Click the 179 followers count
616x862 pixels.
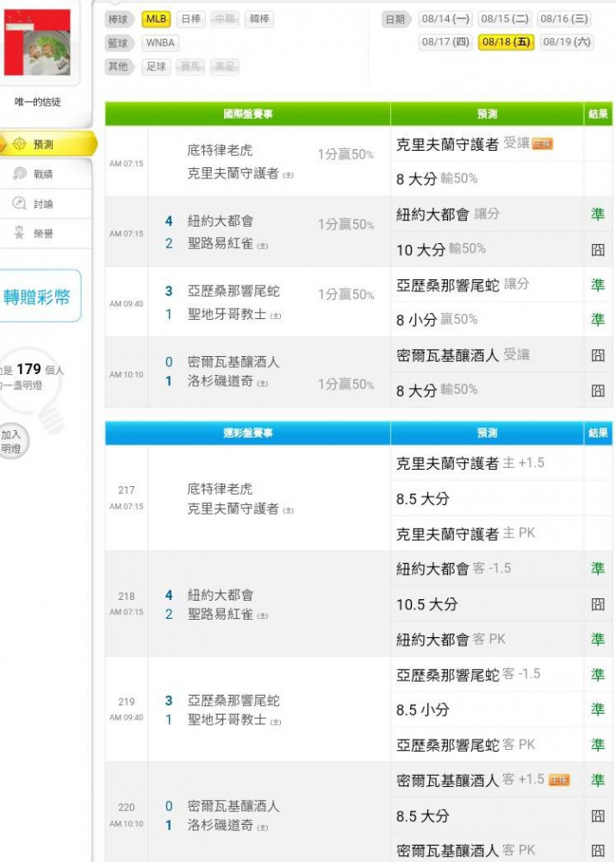tap(28, 369)
